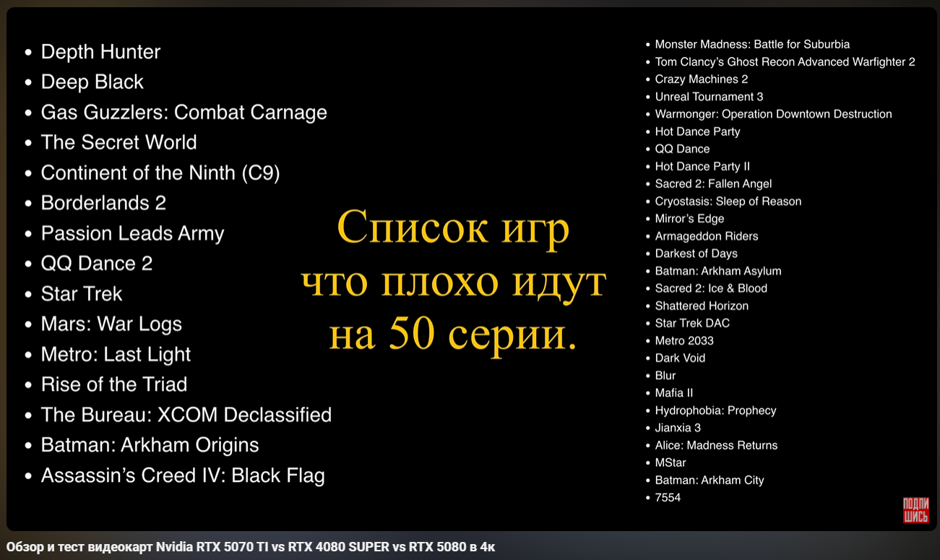The height and width of the screenshot is (560, 940).
Task: Select 'Hot Dance Party II' entry
Action: (702, 166)
